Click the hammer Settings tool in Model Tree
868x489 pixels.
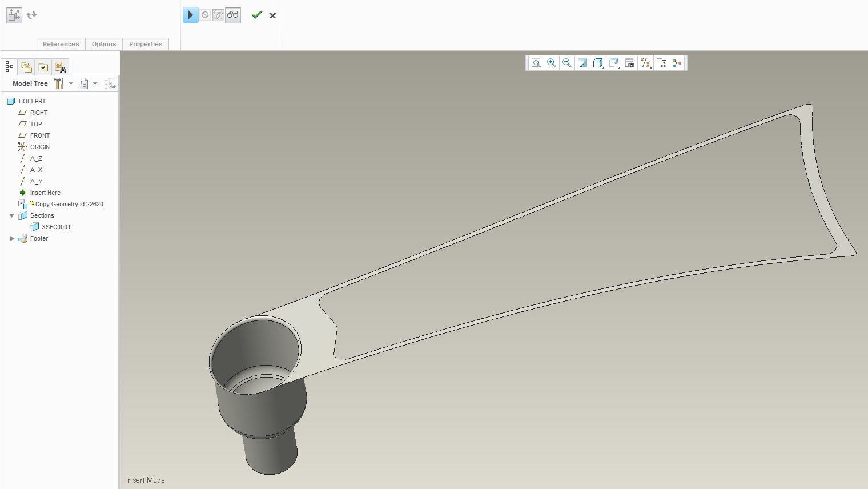pos(59,83)
